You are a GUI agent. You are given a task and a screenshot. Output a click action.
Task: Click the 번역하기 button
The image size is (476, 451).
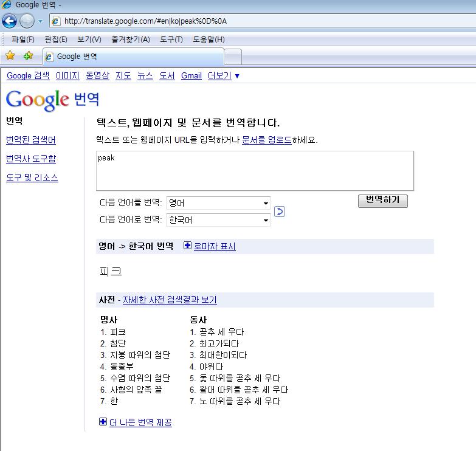pyautogui.click(x=383, y=201)
